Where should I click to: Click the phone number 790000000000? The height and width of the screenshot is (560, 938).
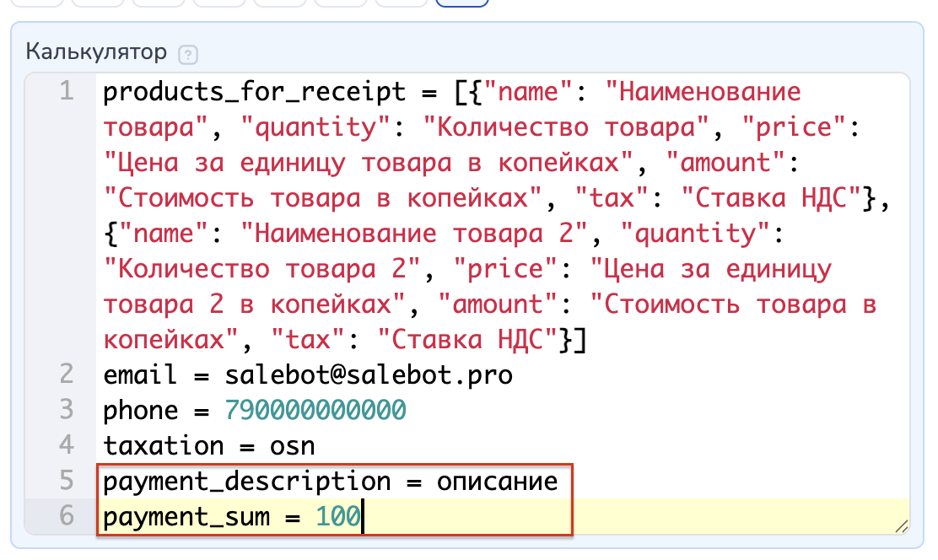point(315,410)
